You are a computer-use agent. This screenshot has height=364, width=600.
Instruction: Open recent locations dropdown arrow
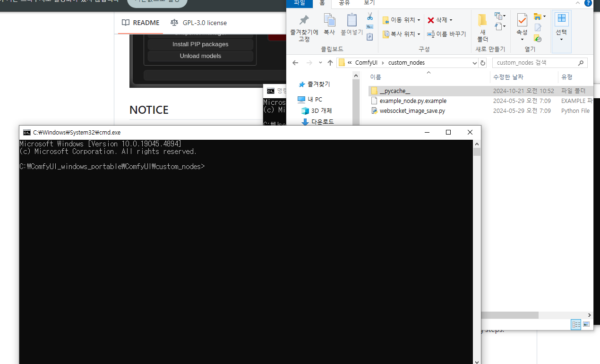point(320,63)
